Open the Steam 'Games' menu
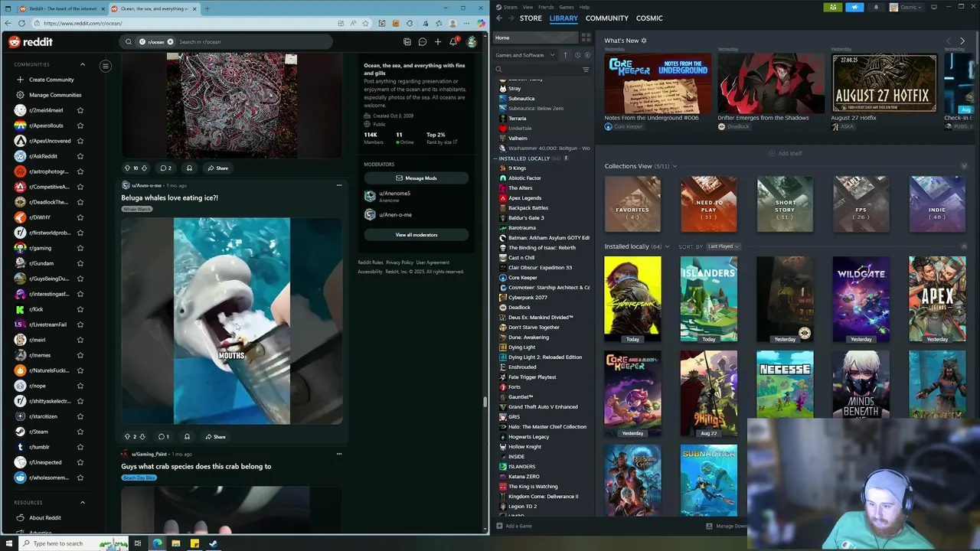 coord(567,7)
